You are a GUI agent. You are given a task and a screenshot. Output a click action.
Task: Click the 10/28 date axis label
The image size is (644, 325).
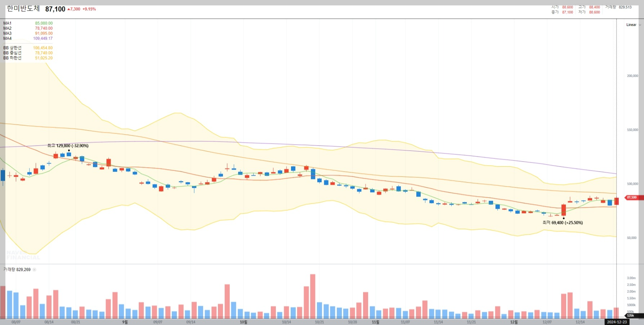click(353, 322)
